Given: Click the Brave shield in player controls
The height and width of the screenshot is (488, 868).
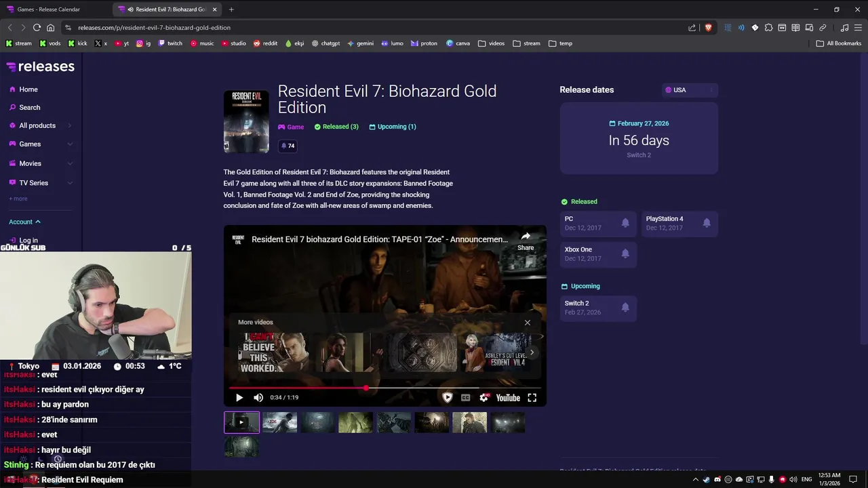Looking at the screenshot, I should tap(447, 398).
